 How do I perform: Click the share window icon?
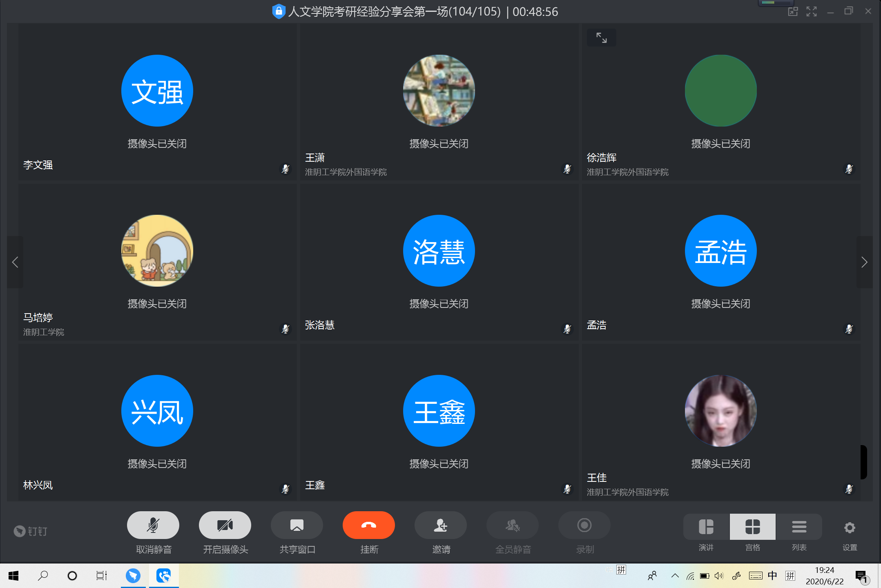(x=297, y=525)
